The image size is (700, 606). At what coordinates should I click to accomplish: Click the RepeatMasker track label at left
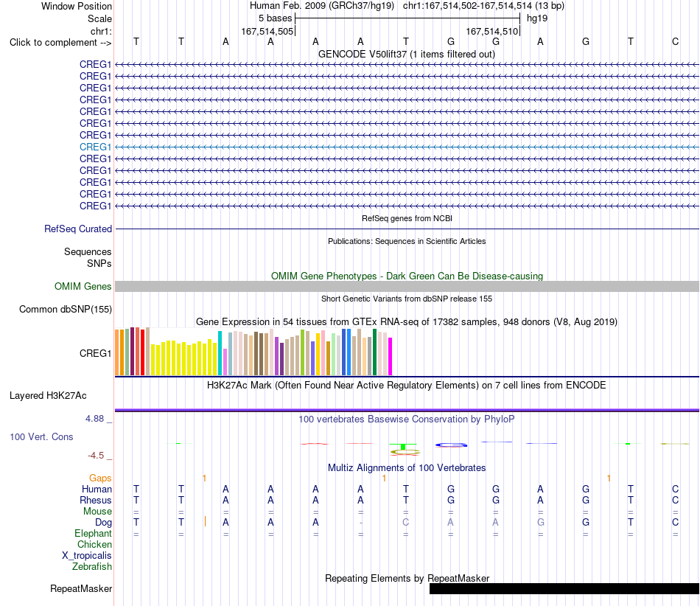tap(81, 588)
